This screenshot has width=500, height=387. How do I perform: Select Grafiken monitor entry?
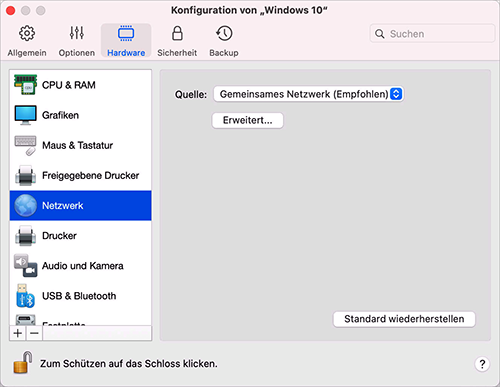pyautogui.click(x=81, y=115)
